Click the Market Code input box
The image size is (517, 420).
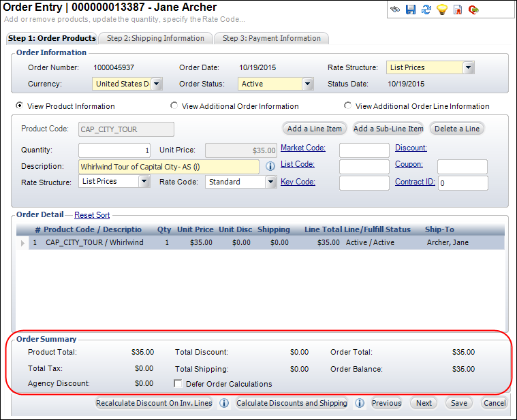tap(364, 150)
